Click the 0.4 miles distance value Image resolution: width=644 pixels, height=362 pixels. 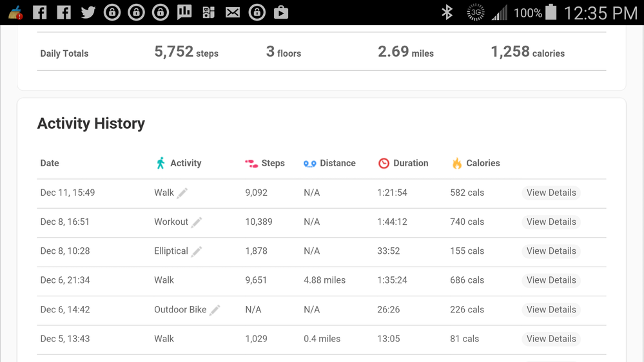pos(322,339)
